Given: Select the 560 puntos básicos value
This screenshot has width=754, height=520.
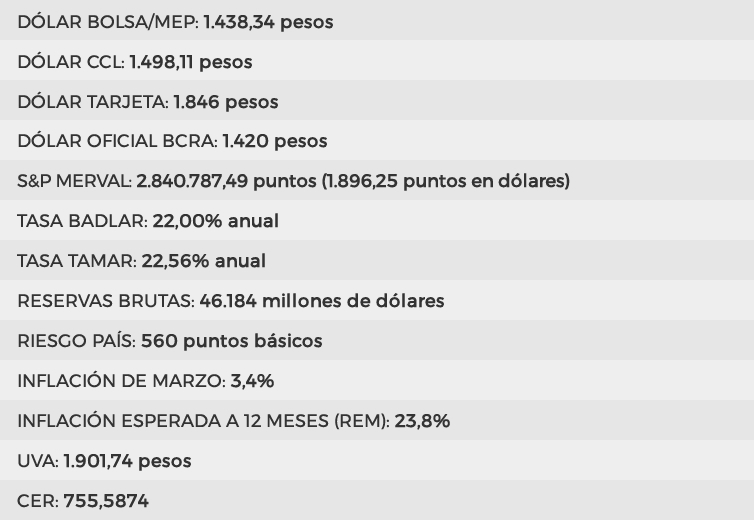Looking at the screenshot, I should point(231,341).
